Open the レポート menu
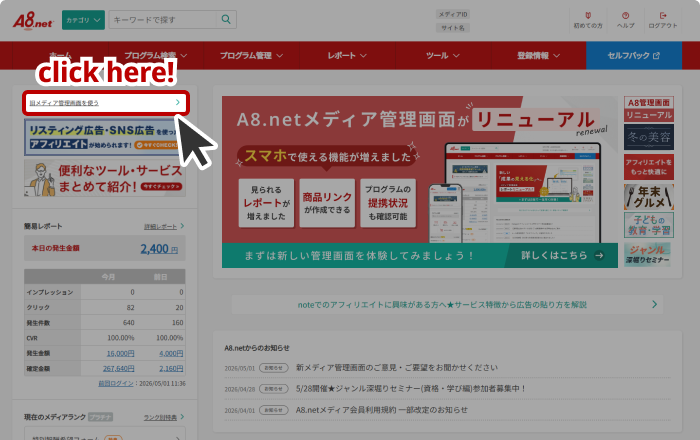The image size is (700, 440). (x=347, y=55)
